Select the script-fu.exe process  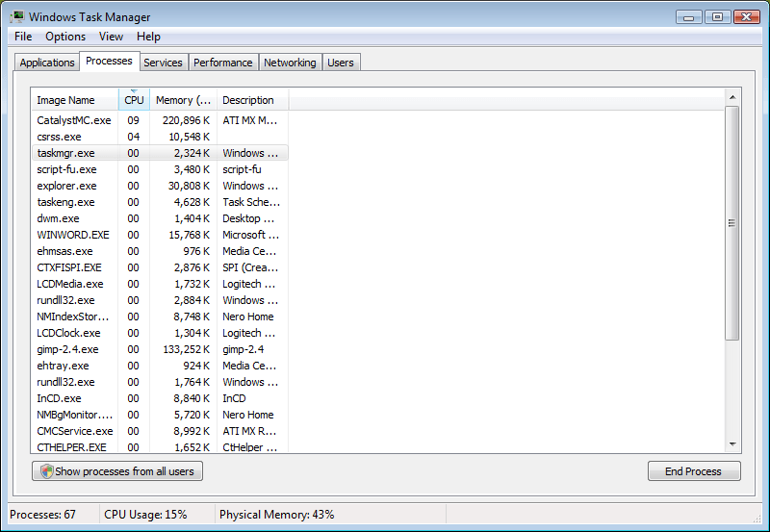[x=160, y=169]
